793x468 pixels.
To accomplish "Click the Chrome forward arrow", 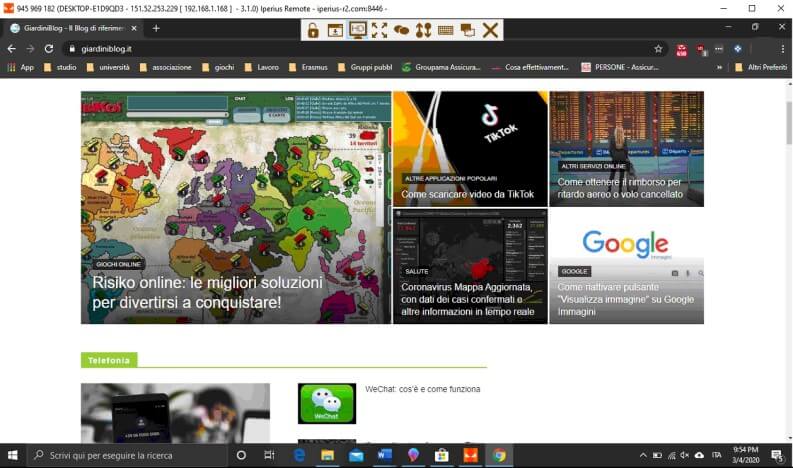I will tap(30, 49).
